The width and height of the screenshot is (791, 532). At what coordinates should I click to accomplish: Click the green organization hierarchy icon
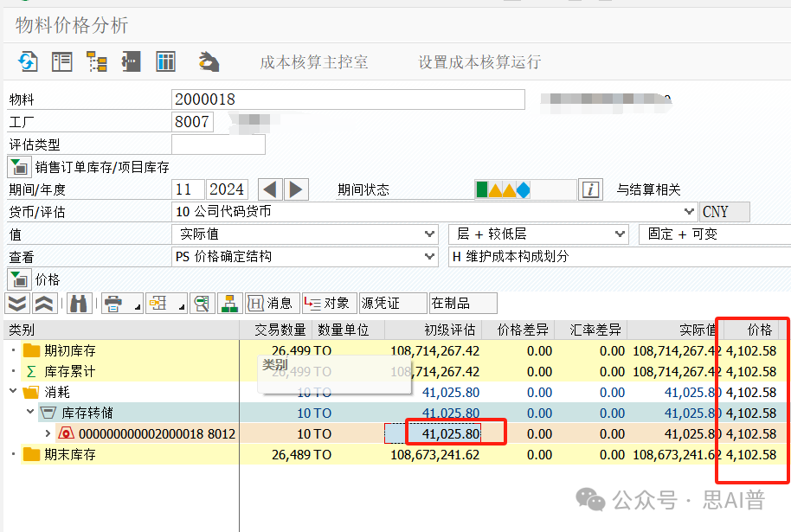229,303
